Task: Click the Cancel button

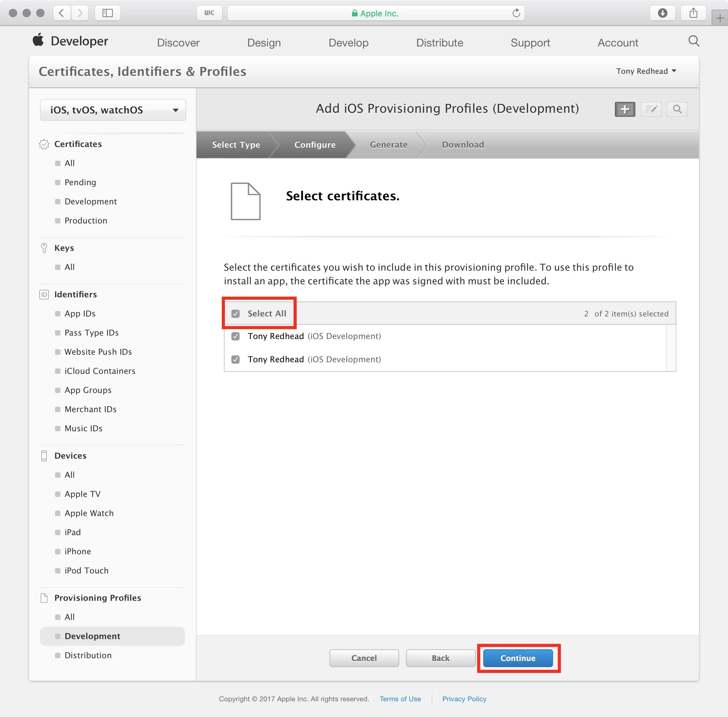Action: click(x=364, y=658)
